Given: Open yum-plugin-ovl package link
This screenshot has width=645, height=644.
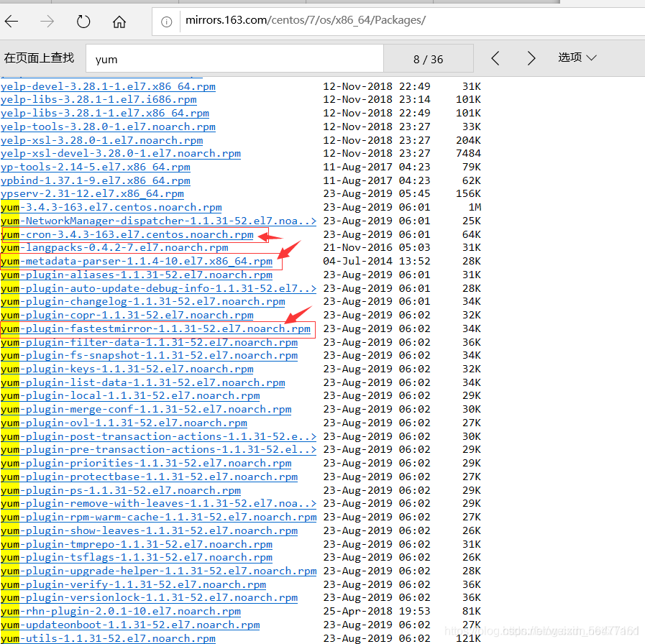Looking at the screenshot, I should (x=124, y=423).
